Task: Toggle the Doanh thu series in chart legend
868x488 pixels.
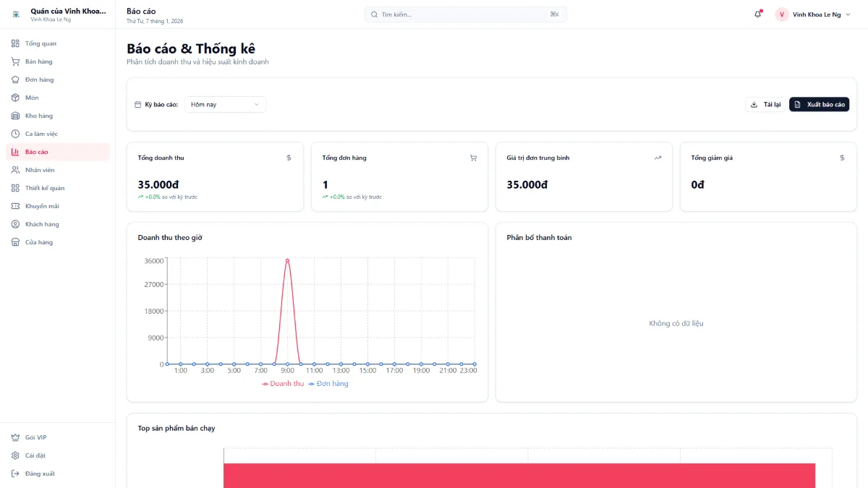Action: [283, 383]
